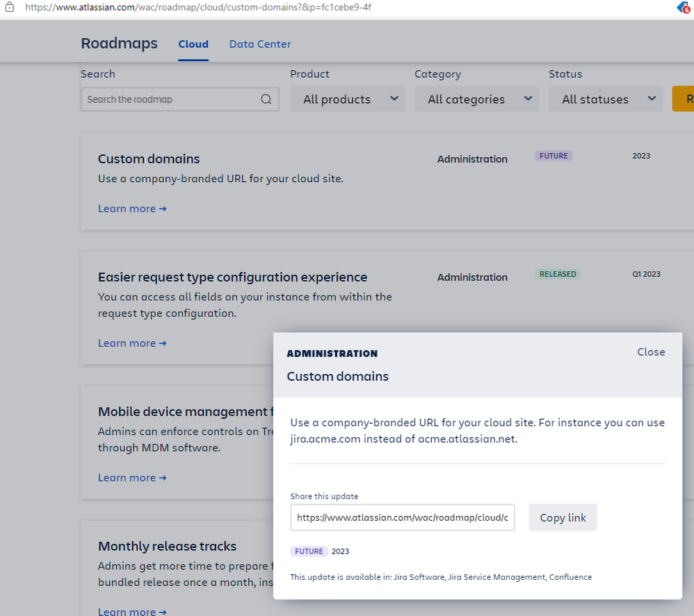Click the Monthly release tracks title
The height and width of the screenshot is (616, 694).
[x=168, y=546]
